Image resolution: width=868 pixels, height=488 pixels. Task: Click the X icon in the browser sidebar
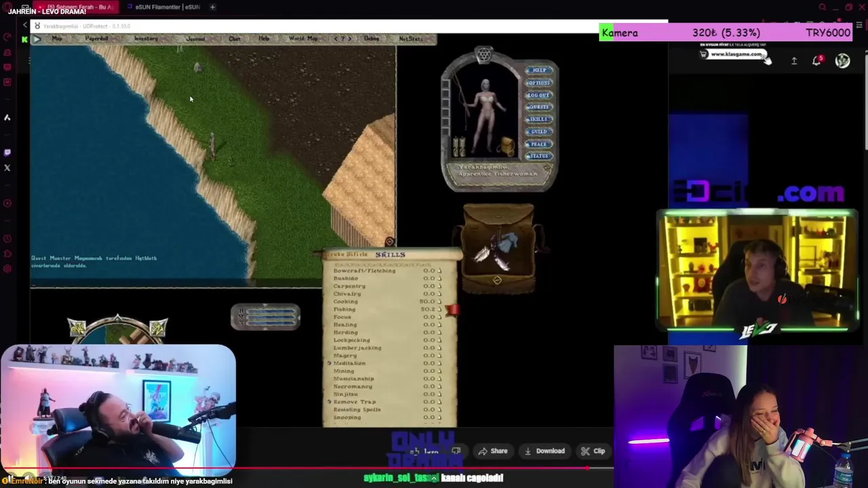pos(7,168)
